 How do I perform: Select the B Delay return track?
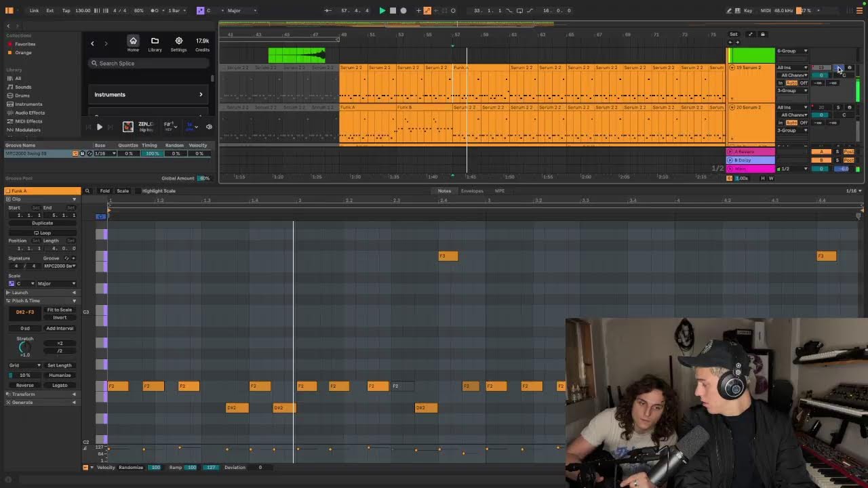click(x=750, y=160)
